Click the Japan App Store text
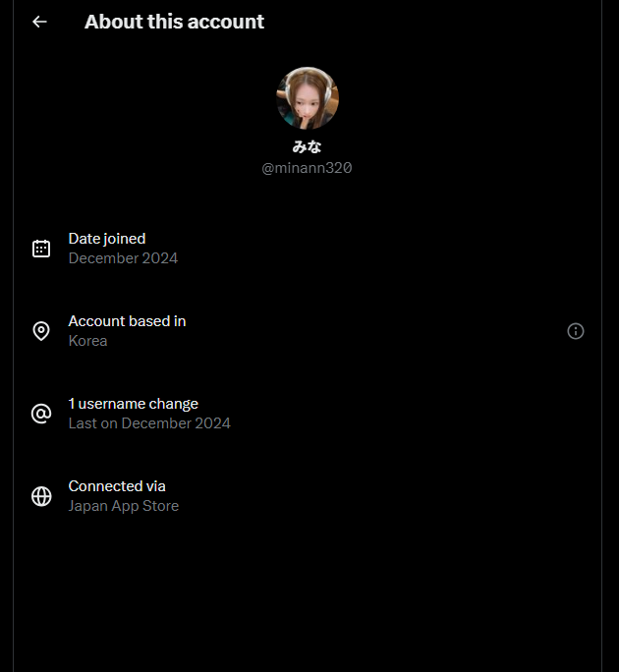619x672 pixels. 124,506
